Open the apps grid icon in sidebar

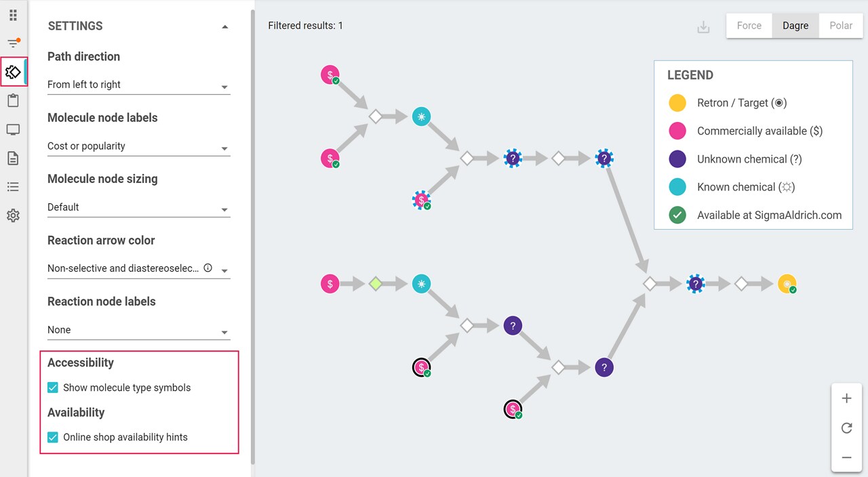coord(13,15)
